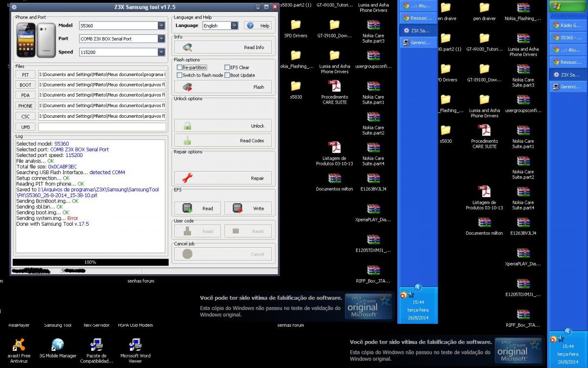Click the 'Selected port speed: 115200' log line
The width and height of the screenshot is (588, 368).
(x=49, y=156)
